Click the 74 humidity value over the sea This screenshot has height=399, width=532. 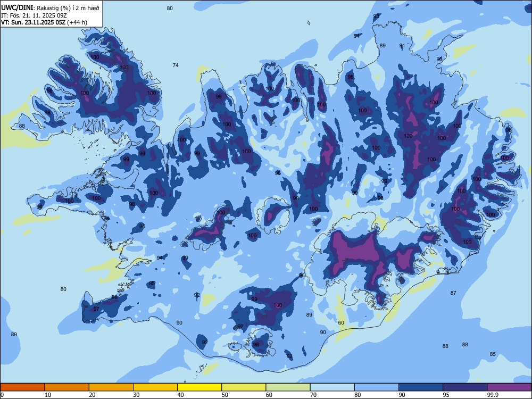176,65
